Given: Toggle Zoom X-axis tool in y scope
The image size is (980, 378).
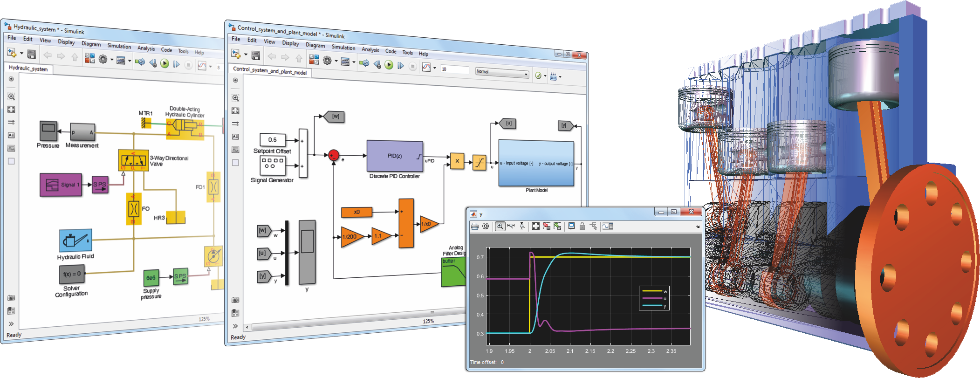Looking at the screenshot, I should [x=511, y=226].
